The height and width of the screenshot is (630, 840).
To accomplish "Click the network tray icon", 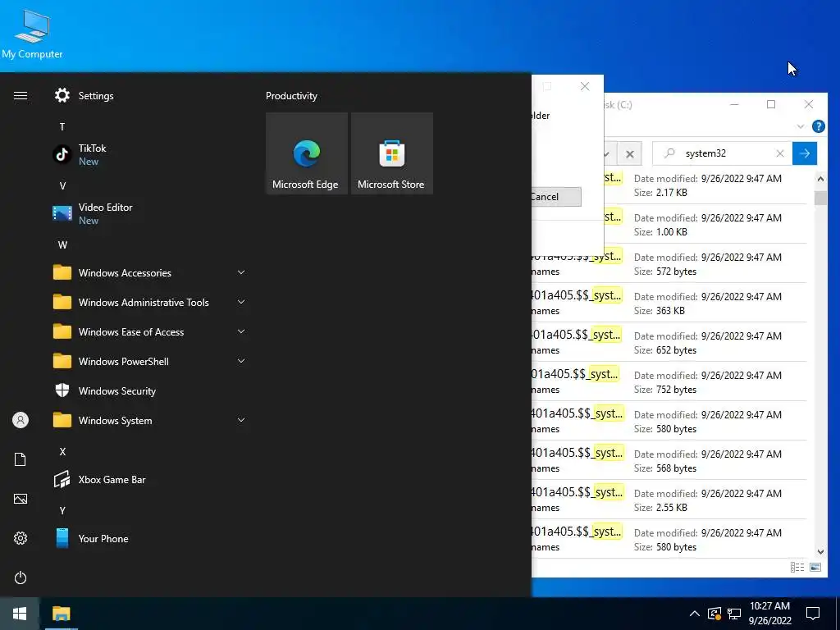I will [734, 614].
